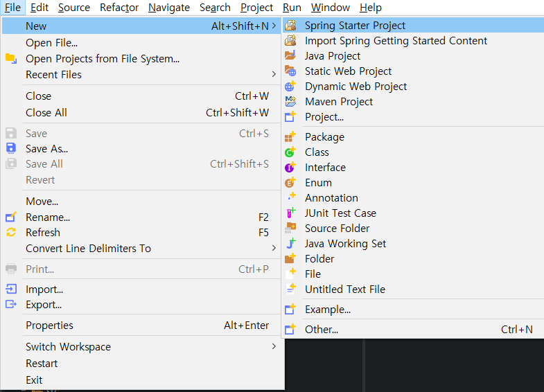Click the Refresh arrows icon
Image resolution: width=544 pixels, height=392 pixels.
[11, 232]
